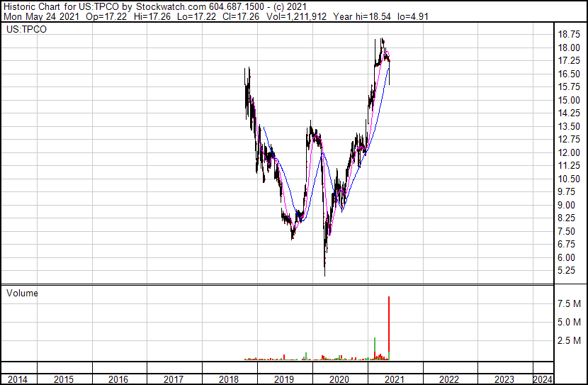Click the Stockwatch.com chart title text
The width and height of the screenshot is (588, 385).
click(171, 7)
